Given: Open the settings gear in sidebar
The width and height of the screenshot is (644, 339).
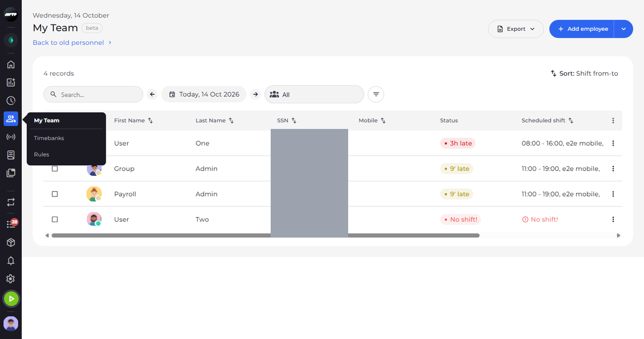Looking at the screenshot, I should pos(11,279).
